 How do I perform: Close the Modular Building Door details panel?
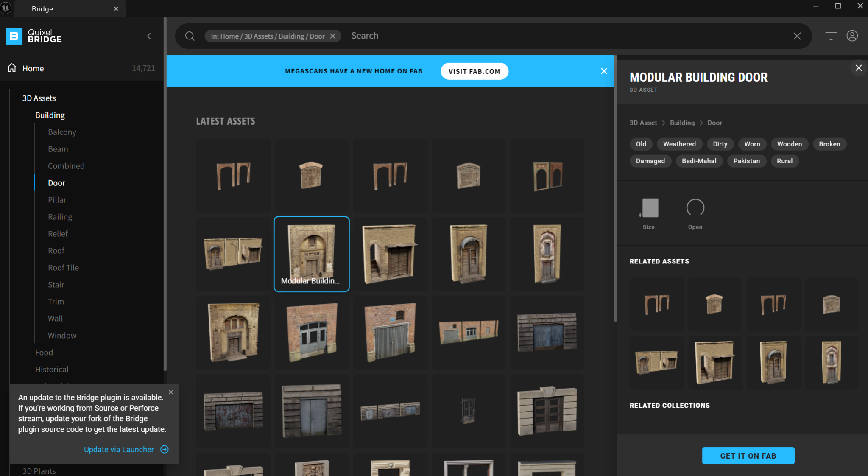pyautogui.click(x=858, y=68)
